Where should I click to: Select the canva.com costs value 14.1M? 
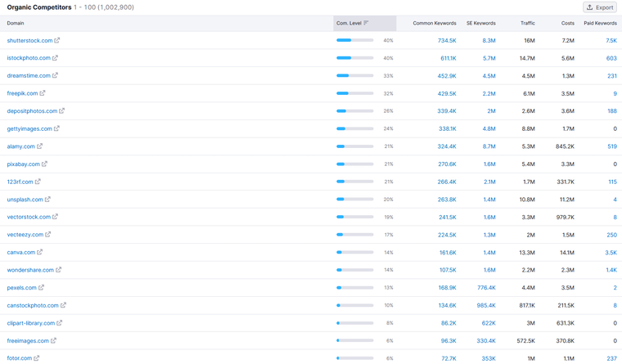tap(567, 252)
